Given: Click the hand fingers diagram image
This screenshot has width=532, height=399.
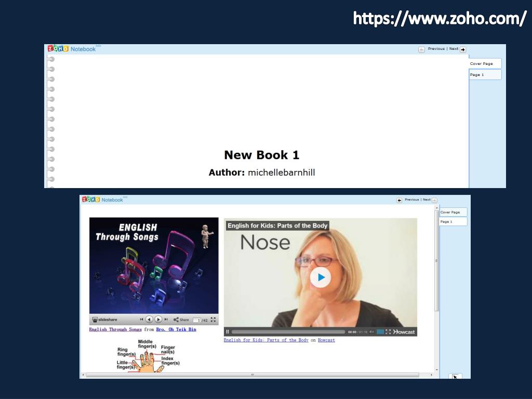Looking at the screenshot, I should pos(148,355).
